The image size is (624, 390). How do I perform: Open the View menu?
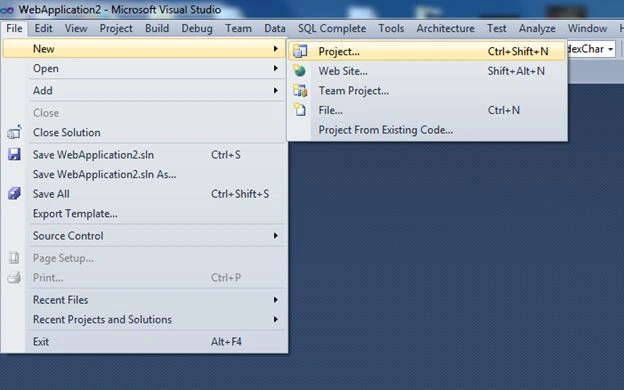tap(76, 28)
